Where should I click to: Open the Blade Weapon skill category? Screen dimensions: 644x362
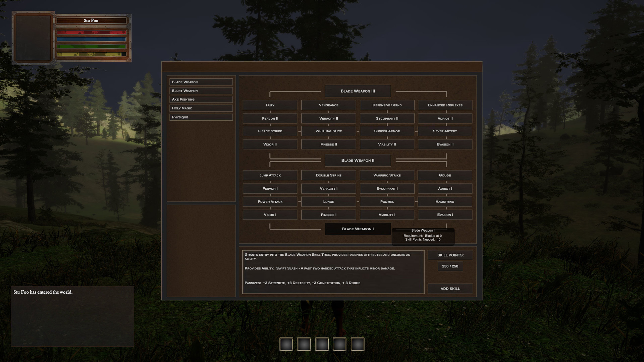coord(201,82)
